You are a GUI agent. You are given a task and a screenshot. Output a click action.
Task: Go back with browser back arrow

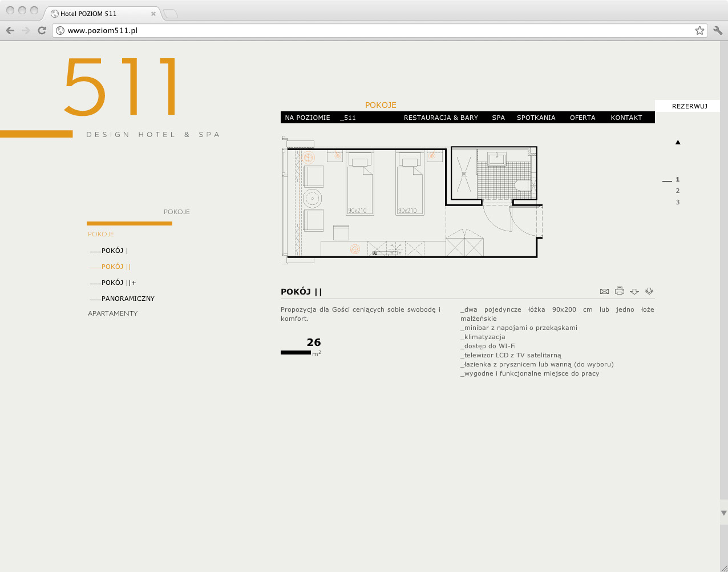tap(10, 30)
